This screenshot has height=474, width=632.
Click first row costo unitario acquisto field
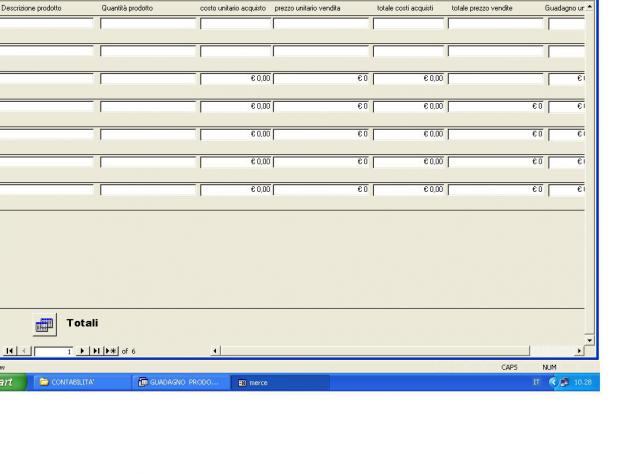point(236,24)
